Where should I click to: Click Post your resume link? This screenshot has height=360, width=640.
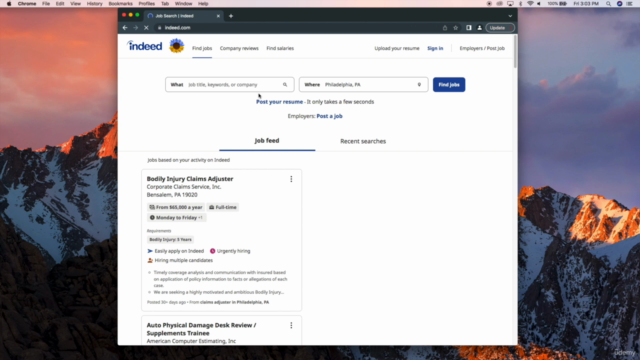(x=280, y=102)
